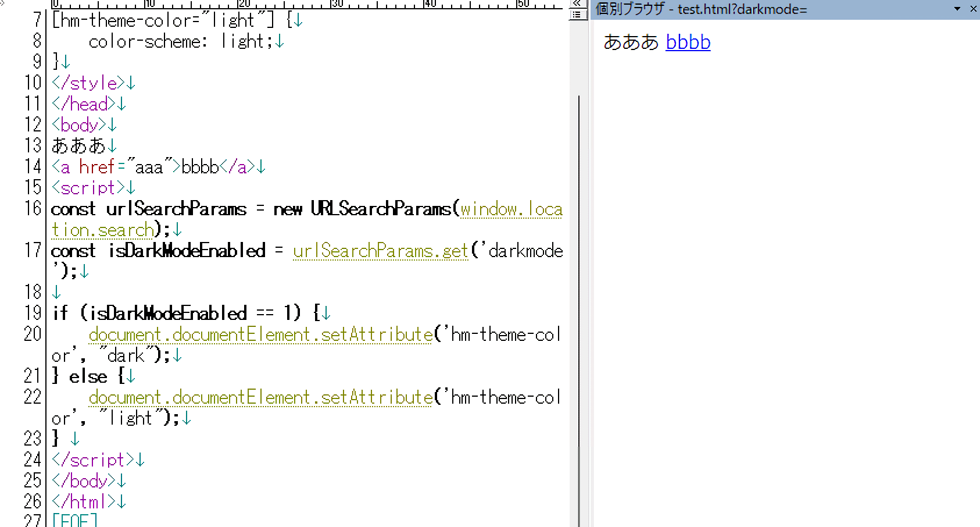Click line number 19 in the gutter

(x=33, y=314)
